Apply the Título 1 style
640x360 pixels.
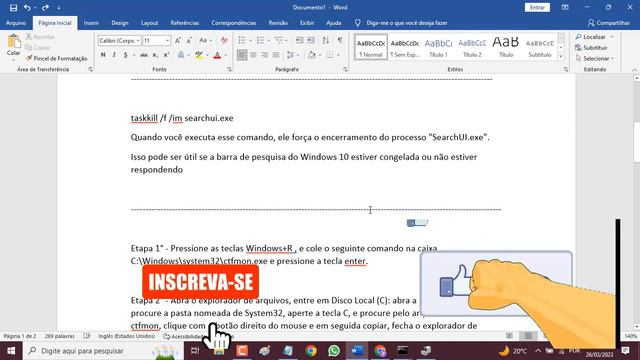click(438, 47)
